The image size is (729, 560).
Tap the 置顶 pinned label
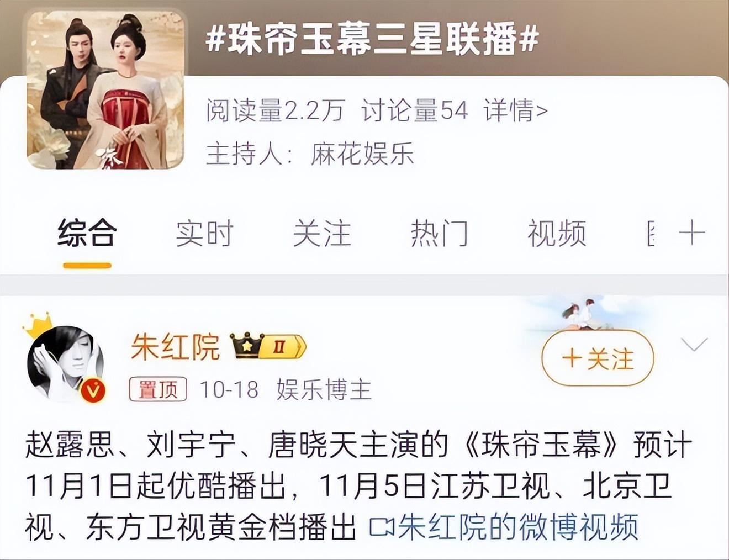click(x=158, y=389)
